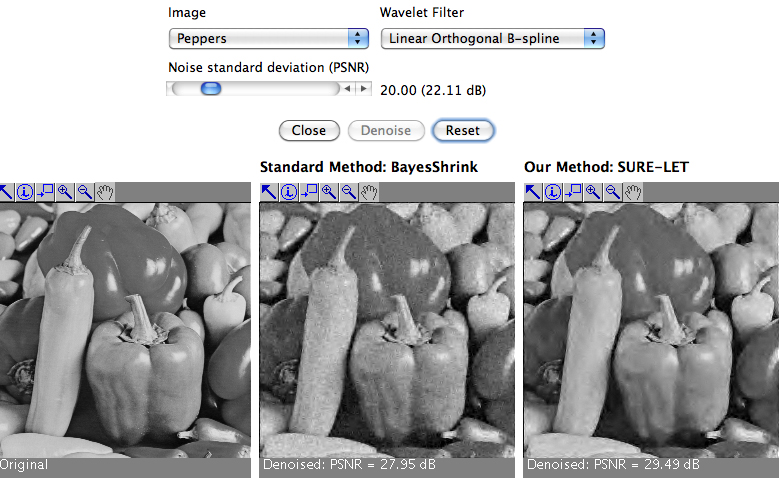Image resolution: width=780 pixels, height=478 pixels.
Task: Click the noise standard deviation slider thumb
Action: coord(210,89)
